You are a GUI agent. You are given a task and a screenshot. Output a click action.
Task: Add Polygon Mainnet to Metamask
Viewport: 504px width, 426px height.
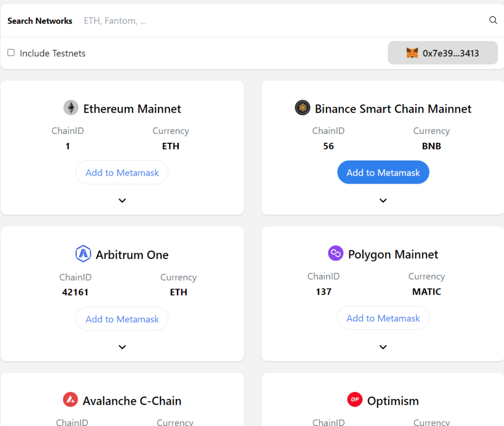pyautogui.click(x=383, y=318)
